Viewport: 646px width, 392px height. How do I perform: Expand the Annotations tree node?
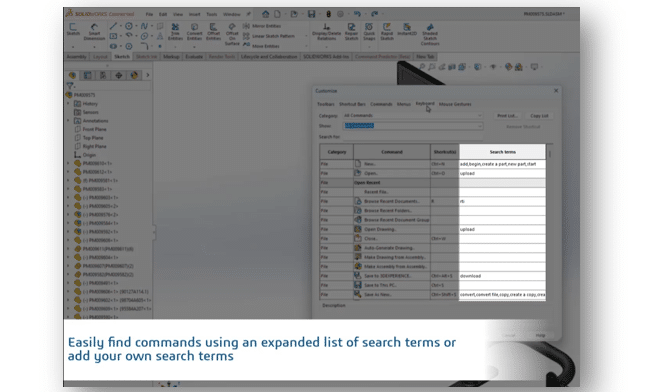(x=68, y=121)
